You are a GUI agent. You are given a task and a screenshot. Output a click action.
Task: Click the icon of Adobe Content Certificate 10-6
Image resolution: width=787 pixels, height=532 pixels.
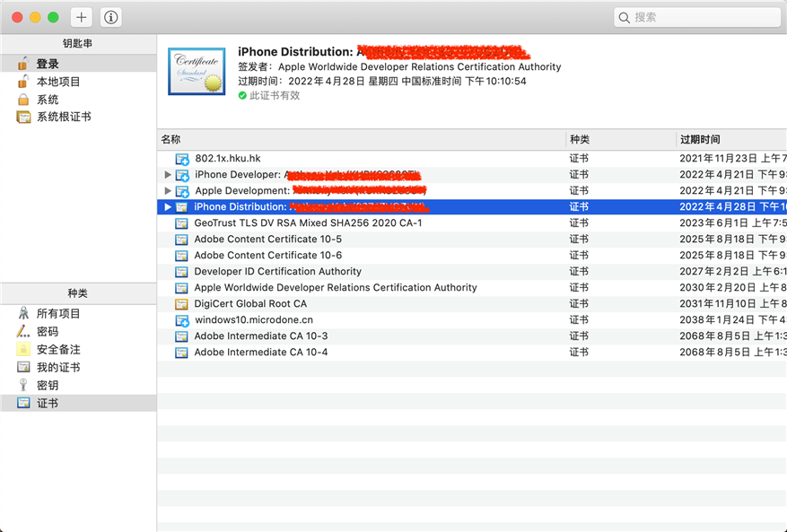coord(181,256)
